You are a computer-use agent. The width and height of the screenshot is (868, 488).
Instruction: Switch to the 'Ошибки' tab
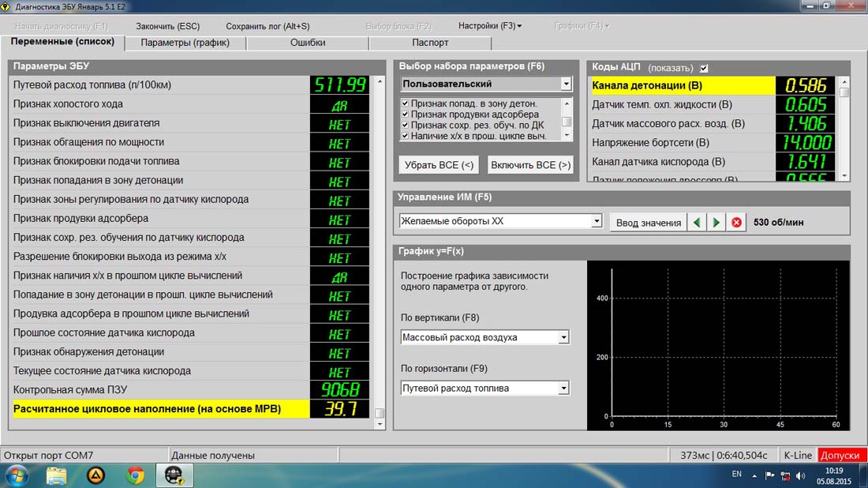307,43
